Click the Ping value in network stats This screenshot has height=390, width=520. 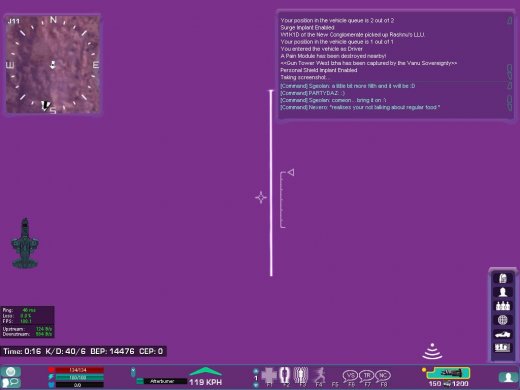pyautogui.click(x=29, y=310)
